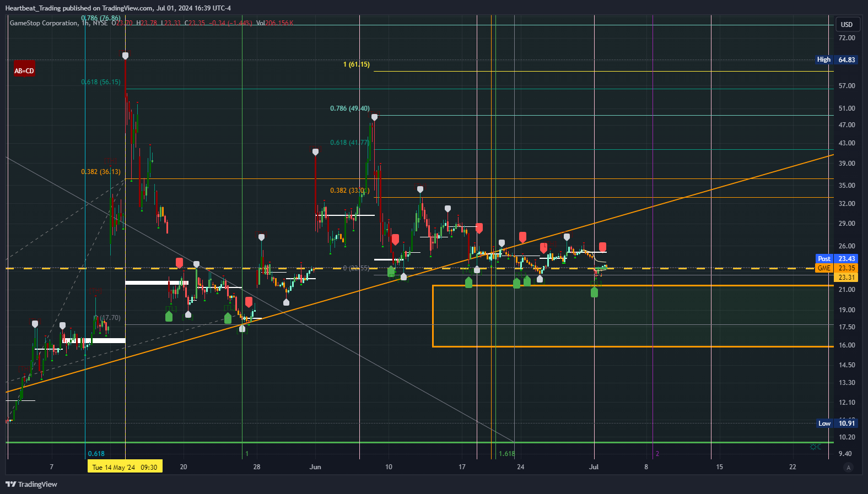Select the orange rectangle demand zone
868x494 pixels.
[x=633, y=316]
